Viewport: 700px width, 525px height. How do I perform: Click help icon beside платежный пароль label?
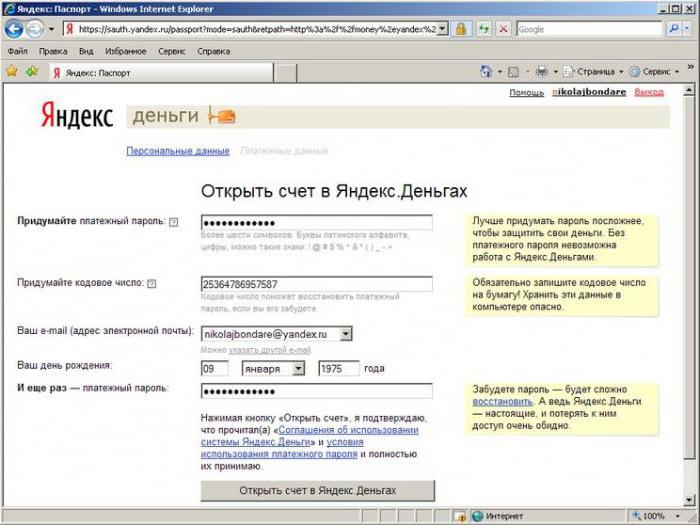[174, 222]
